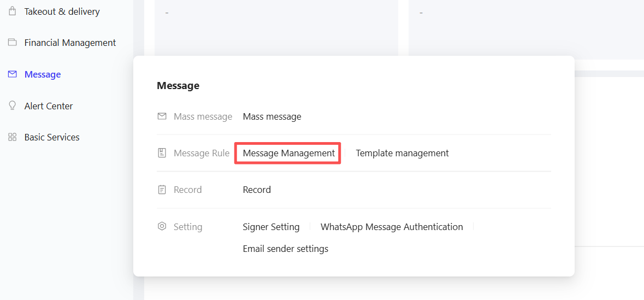Open the highlighted Message Management link
The width and height of the screenshot is (644, 300).
point(289,154)
